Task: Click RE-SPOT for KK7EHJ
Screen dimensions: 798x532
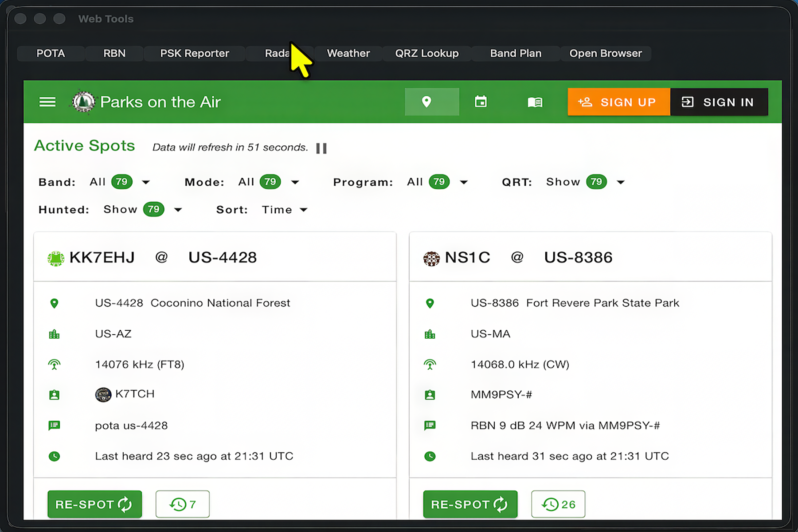Action: 95,504
